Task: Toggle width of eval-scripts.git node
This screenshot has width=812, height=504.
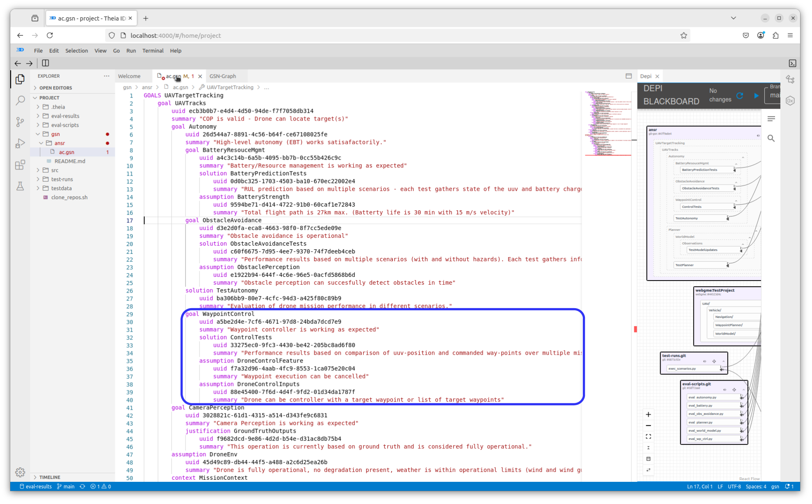Action: (724, 390)
